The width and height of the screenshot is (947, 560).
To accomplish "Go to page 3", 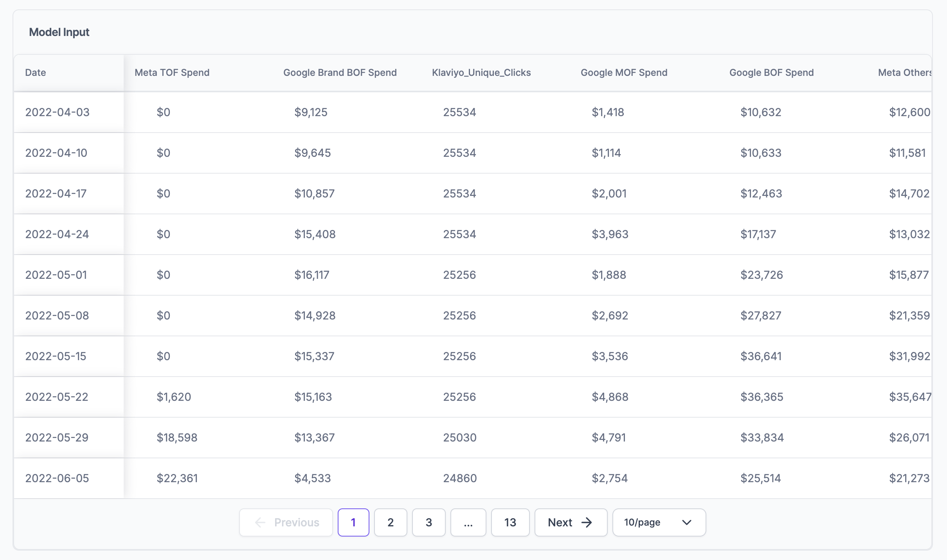I will (428, 522).
